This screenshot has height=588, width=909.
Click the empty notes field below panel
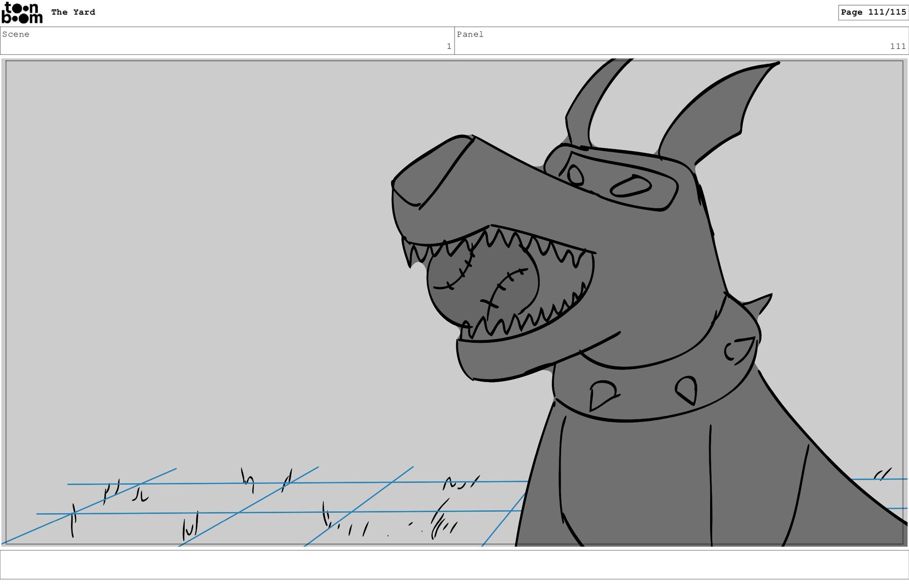(x=454, y=564)
